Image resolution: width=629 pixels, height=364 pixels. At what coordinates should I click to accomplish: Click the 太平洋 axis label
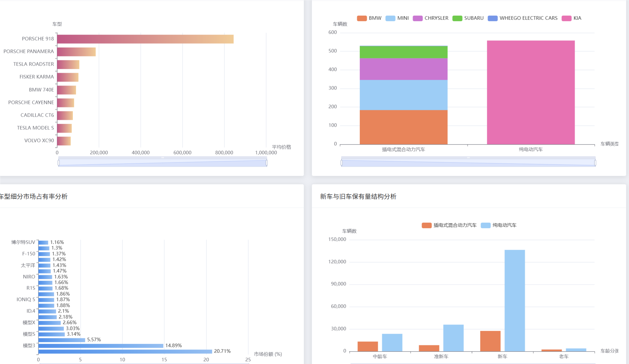pos(28,265)
